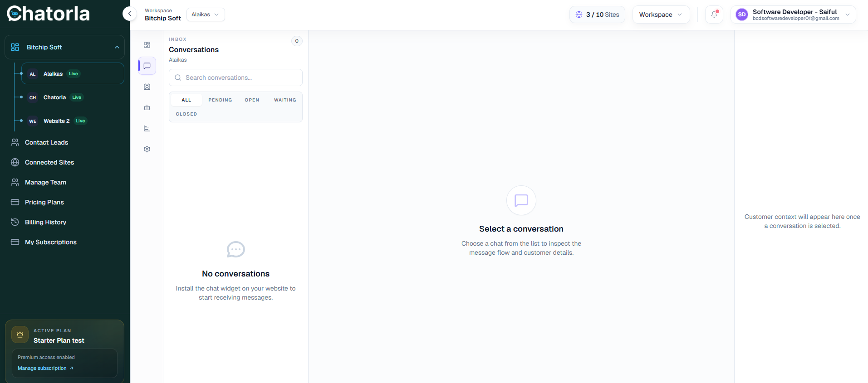Viewport: 868px width, 383px height.
Task: Filter conversations by the Waiting tab
Action: 285,100
